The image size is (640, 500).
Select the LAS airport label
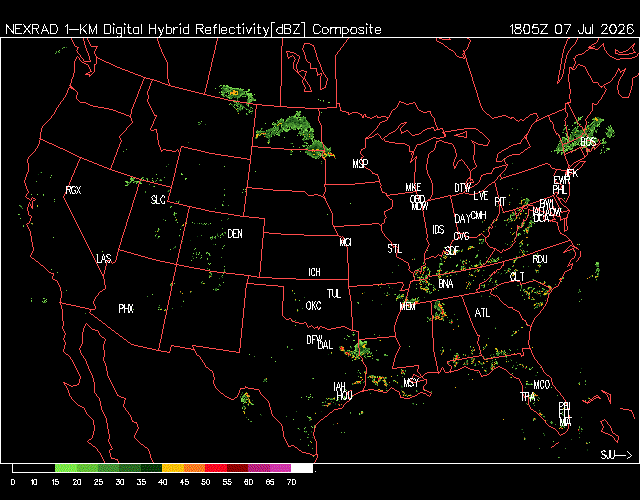(x=104, y=259)
